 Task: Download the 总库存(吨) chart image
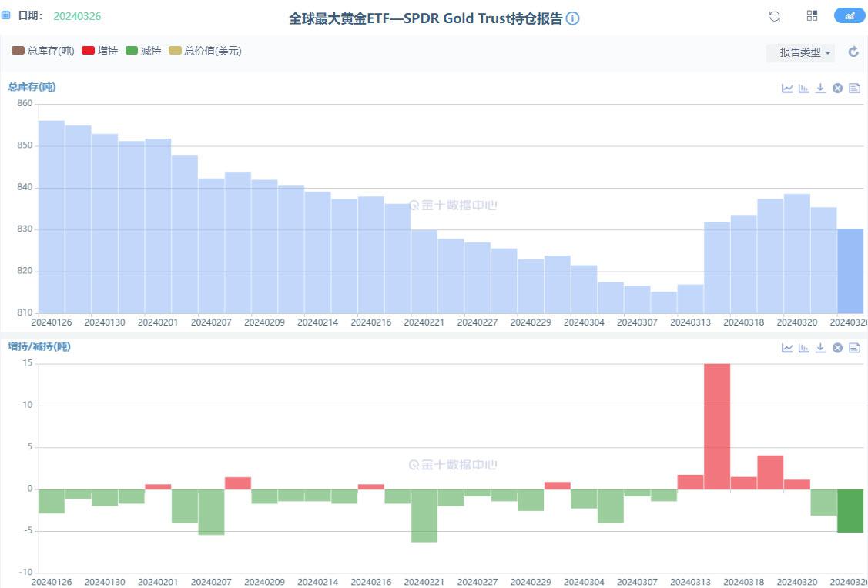pos(820,88)
